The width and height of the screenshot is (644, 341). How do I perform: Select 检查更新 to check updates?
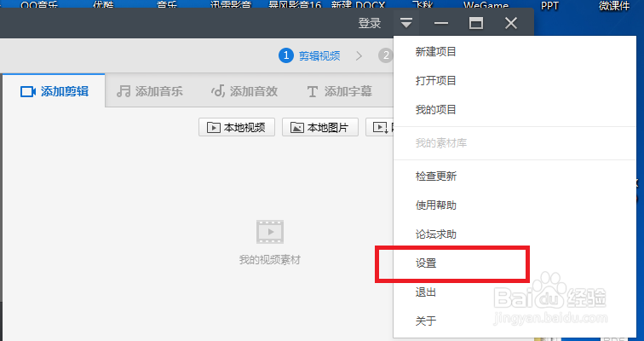pyautogui.click(x=436, y=176)
